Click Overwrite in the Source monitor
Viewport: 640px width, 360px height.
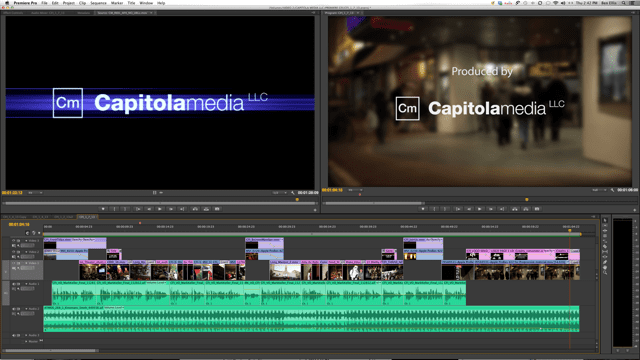tap(206, 209)
